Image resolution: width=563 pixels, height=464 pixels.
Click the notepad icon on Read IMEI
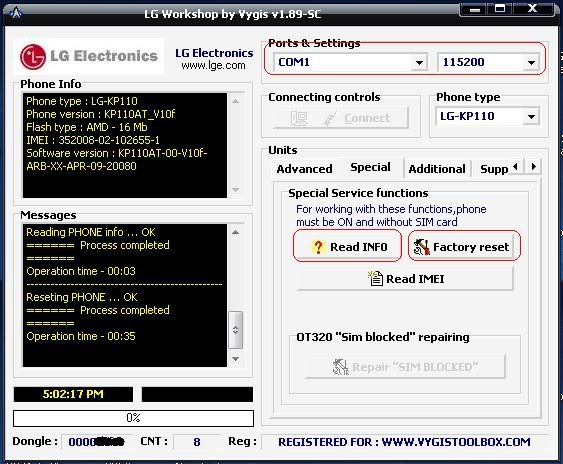click(376, 278)
